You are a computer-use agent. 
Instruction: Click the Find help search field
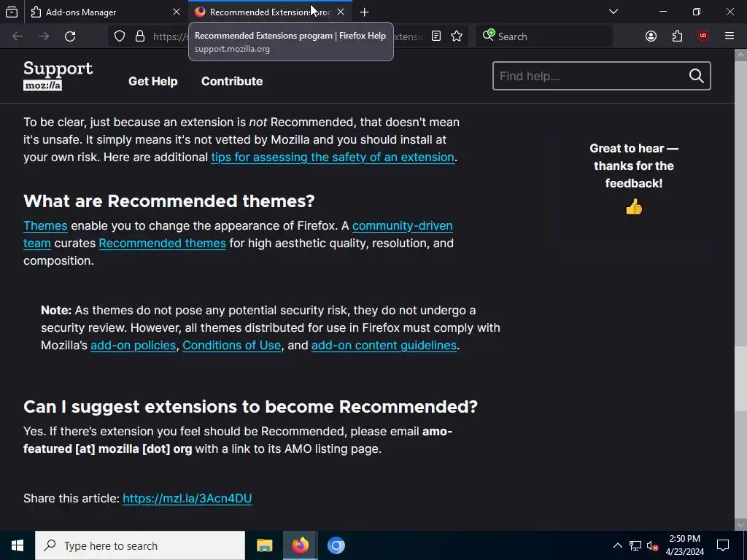click(589, 76)
